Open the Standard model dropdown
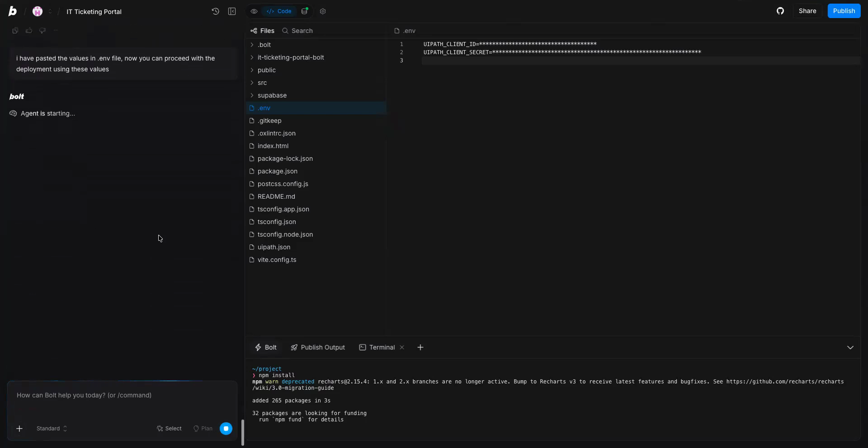 coord(52,429)
